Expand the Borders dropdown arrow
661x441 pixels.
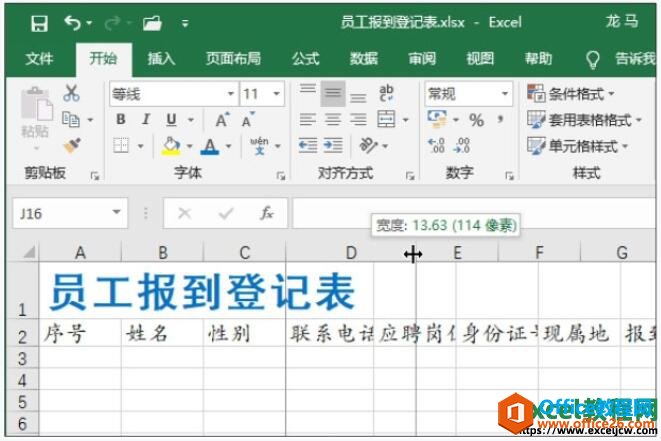point(140,146)
